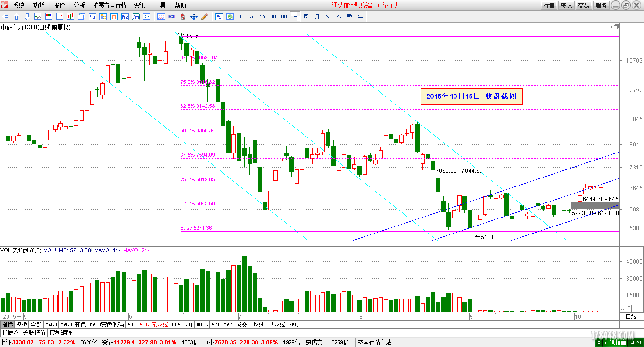This screenshot has height=347, width=644.
Task: Open the 功能 menu
Action: [39, 5]
